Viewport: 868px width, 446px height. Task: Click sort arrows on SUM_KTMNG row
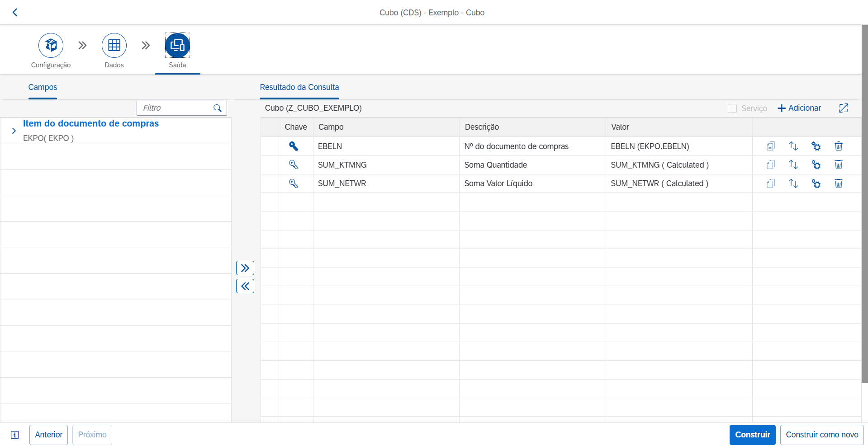(793, 165)
